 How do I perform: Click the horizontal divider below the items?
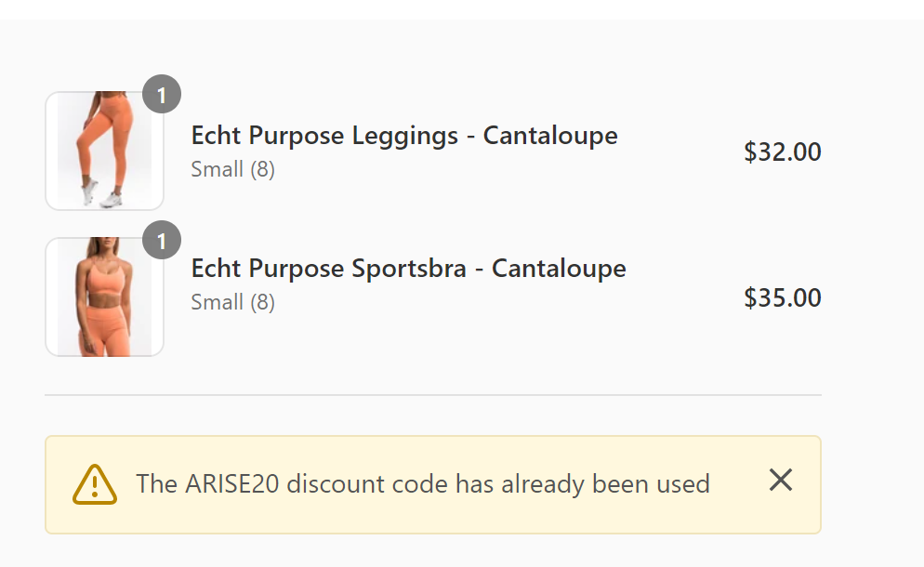[x=433, y=395]
